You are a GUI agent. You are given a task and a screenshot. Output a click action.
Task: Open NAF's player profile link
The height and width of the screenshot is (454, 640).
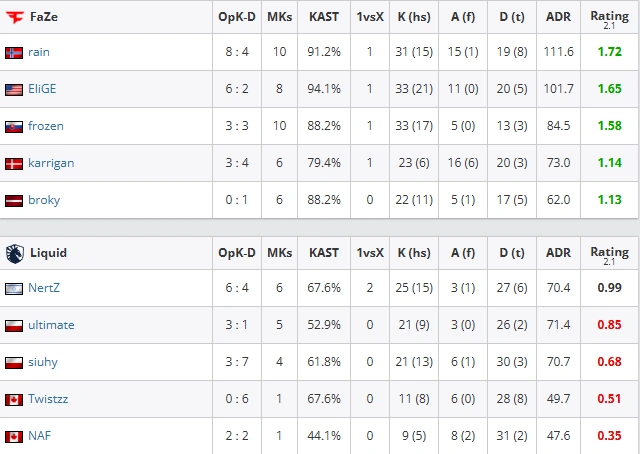[40, 436]
